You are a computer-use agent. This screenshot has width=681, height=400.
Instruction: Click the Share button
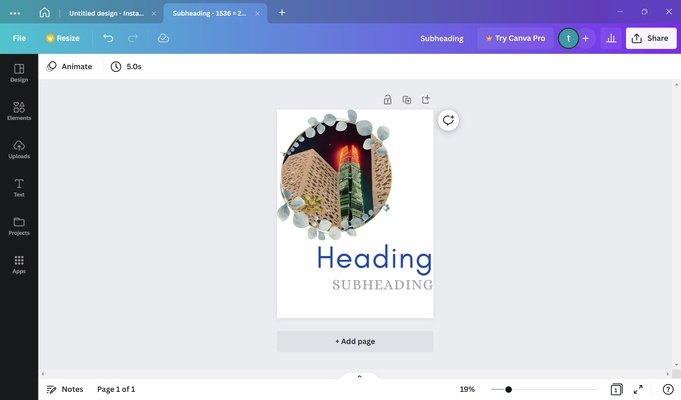[651, 38]
